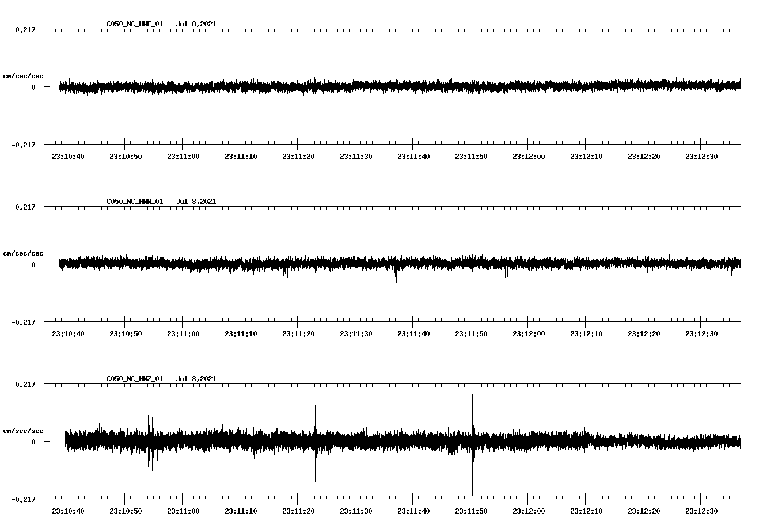Click 23:11:40 time label under HNN plot
The image size is (782, 532).
413,333
